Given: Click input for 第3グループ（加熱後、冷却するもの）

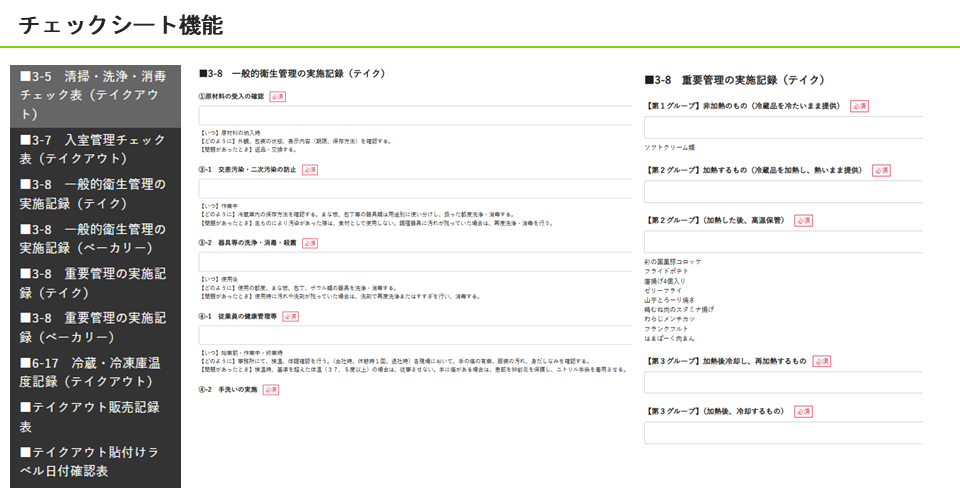Looking at the screenshot, I should pyautogui.click(x=783, y=432).
